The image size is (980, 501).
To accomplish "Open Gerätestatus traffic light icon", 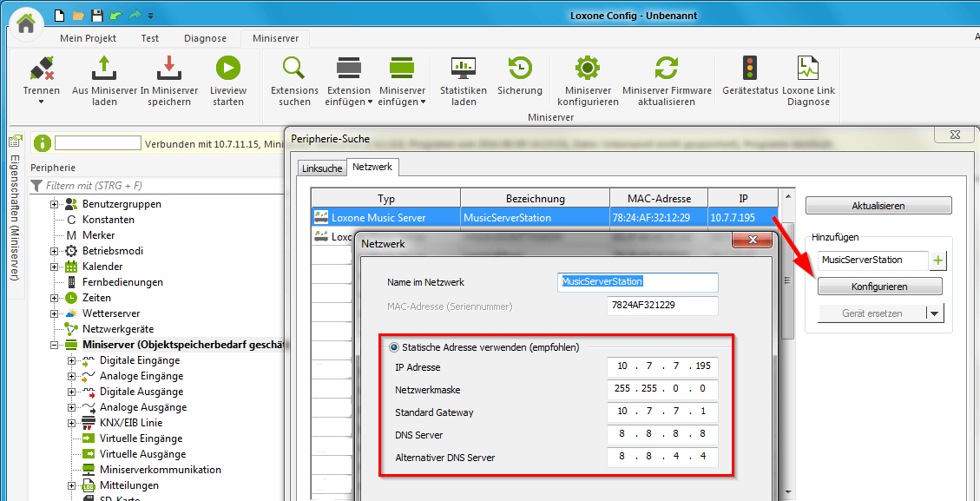I will tap(749, 68).
